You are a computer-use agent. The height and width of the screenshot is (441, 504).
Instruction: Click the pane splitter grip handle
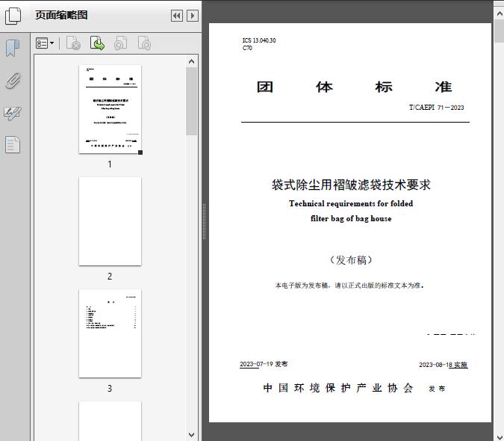(204, 222)
